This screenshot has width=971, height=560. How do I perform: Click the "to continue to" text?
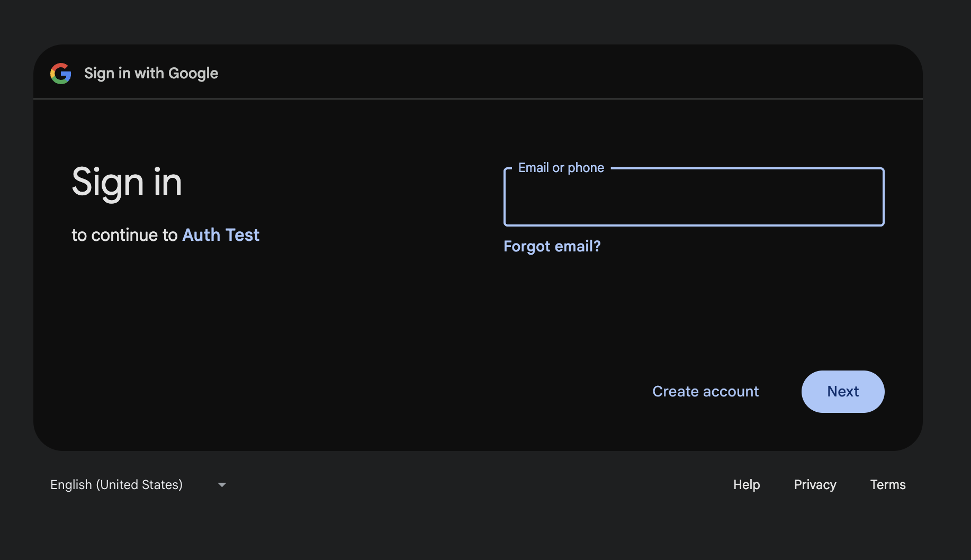[124, 235]
